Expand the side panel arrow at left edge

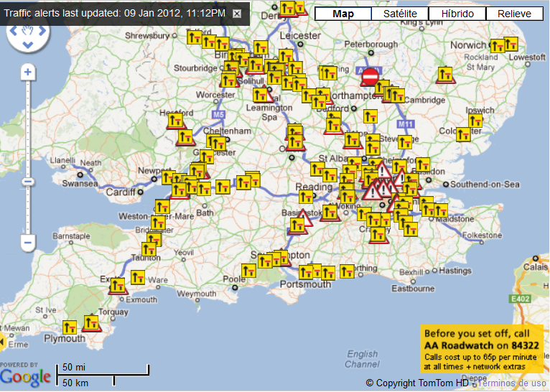click(x=3, y=341)
